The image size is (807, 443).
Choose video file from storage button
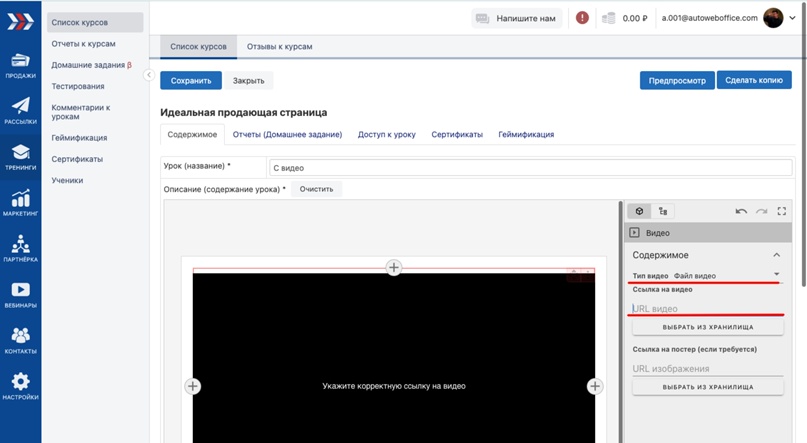(708, 327)
